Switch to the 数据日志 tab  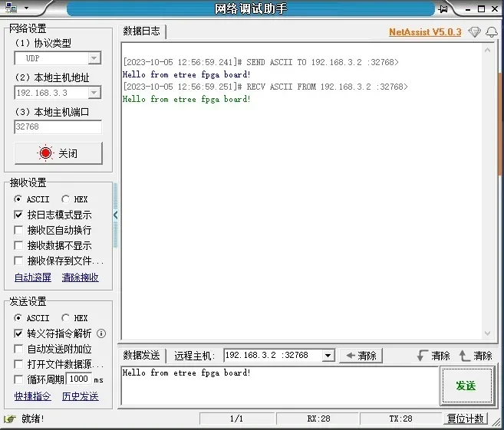coord(142,31)
